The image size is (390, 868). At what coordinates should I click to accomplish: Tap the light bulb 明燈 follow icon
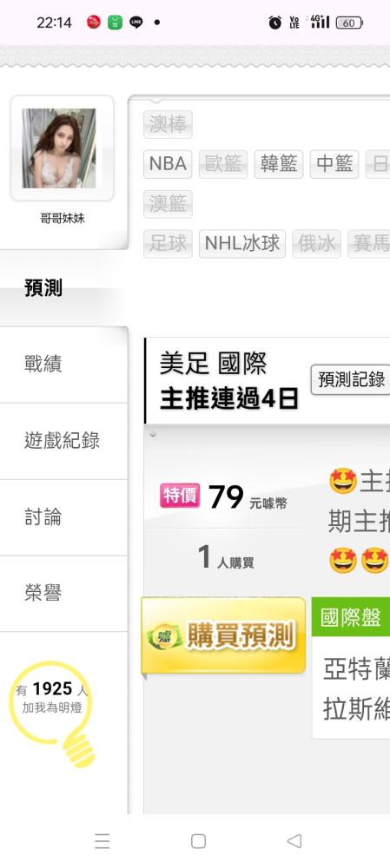(x=51, y=713)
